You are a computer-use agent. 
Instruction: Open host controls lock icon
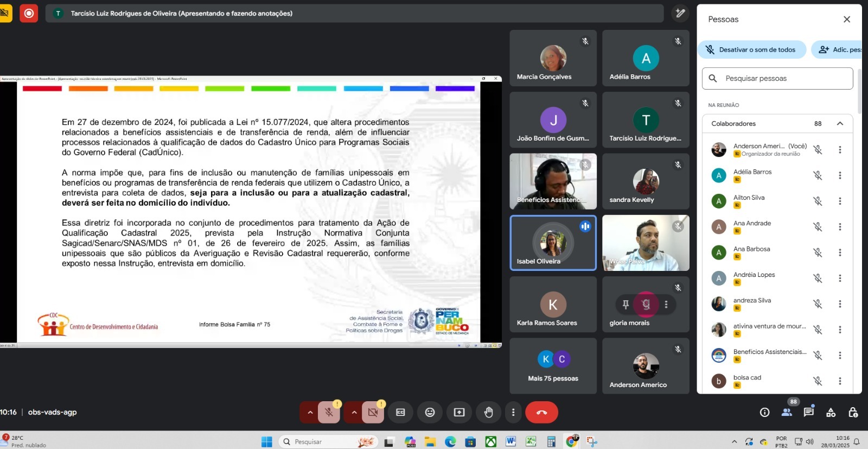[853, 413]
